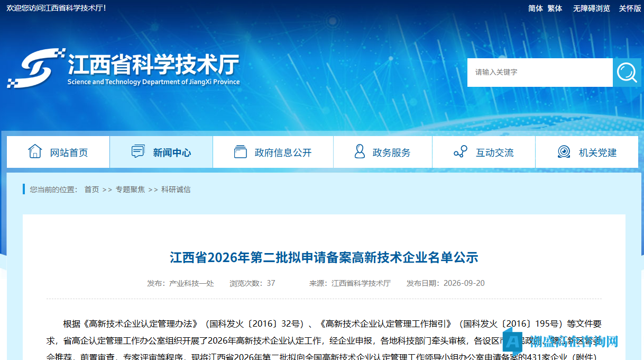Click the text 发布日期：2026-09-20
Viewport: 644px width, 360px height.
pyautogui.click(x=445, y=283)
